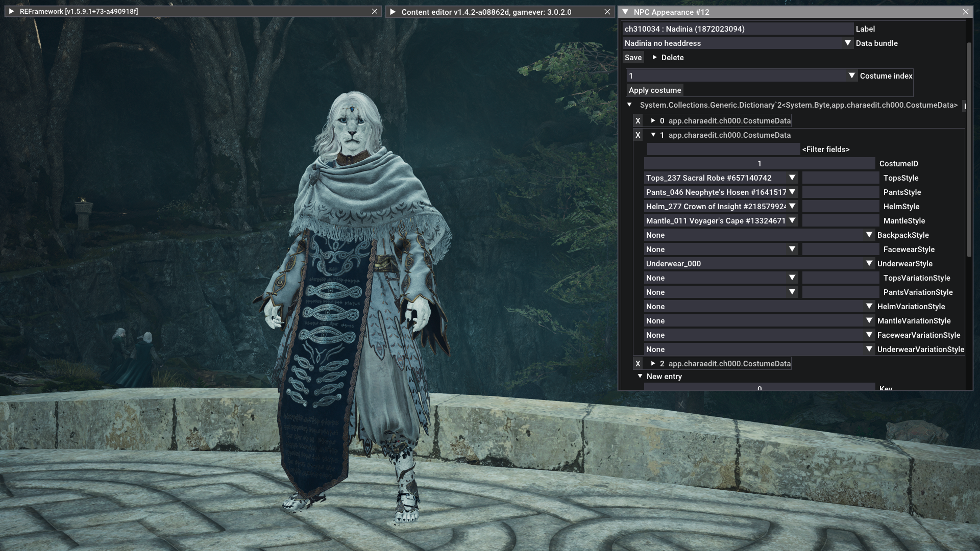Screen dimensions: 980x551
Task: Remove costume entry 2
Action: [638, 364]
